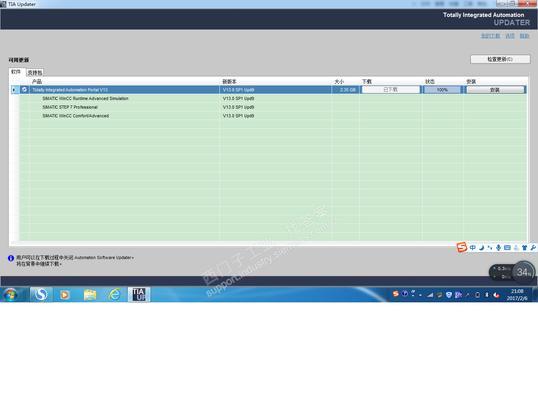Click the TIA Updater title bar icon
Viewport: 538px width, 400px height.
coord(3,4)
